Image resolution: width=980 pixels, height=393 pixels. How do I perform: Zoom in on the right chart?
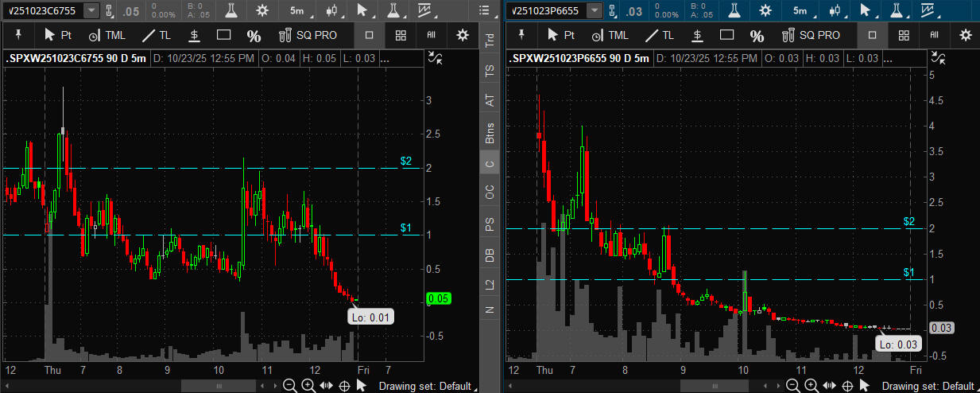(812, 386)
